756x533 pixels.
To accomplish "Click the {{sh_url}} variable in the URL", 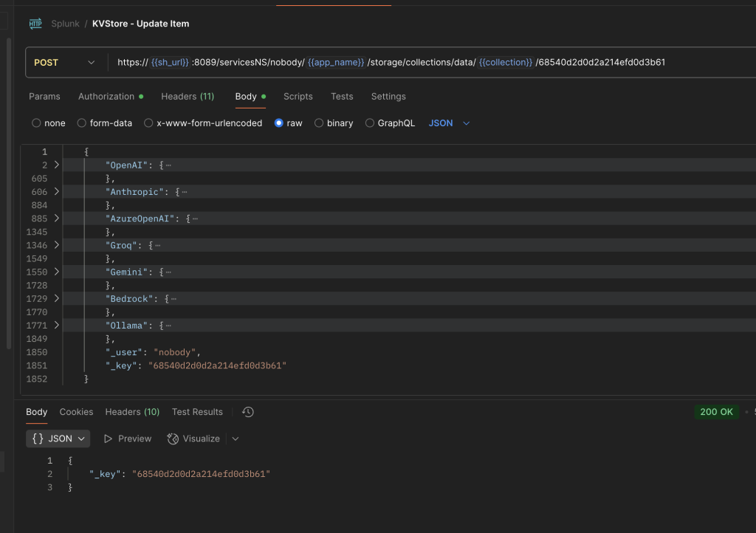I will click(x=170, y=63).
